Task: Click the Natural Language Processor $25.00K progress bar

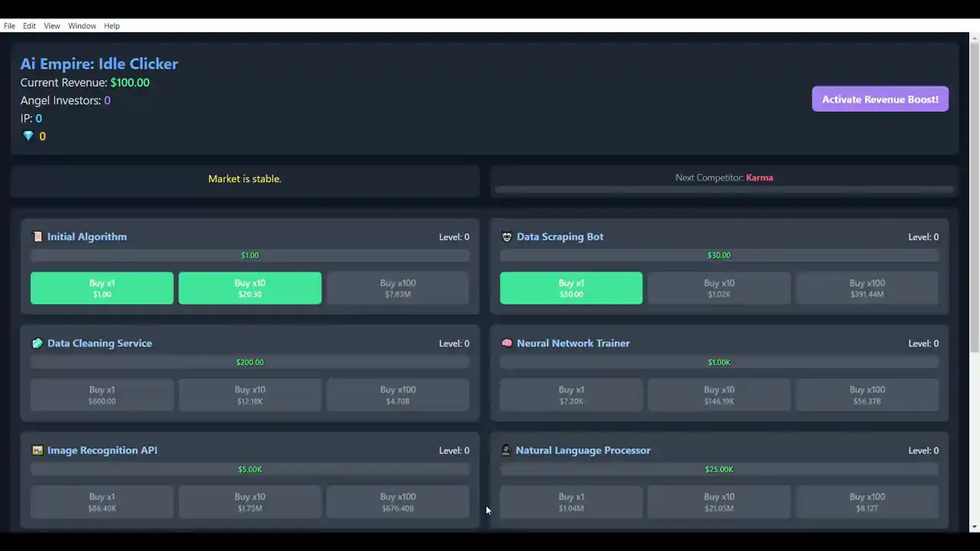Action: 719,470
